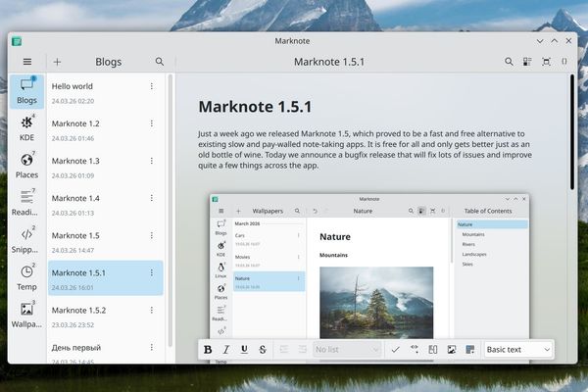Toggle italic formatting
The height and width of the screenshot is (392, 588).
coord(225,350)
